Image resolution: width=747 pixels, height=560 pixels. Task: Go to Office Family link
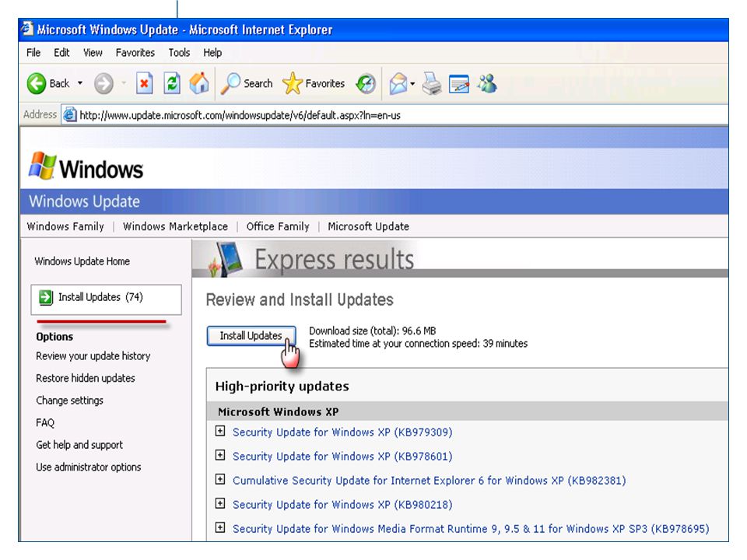[x=278, y=226]
